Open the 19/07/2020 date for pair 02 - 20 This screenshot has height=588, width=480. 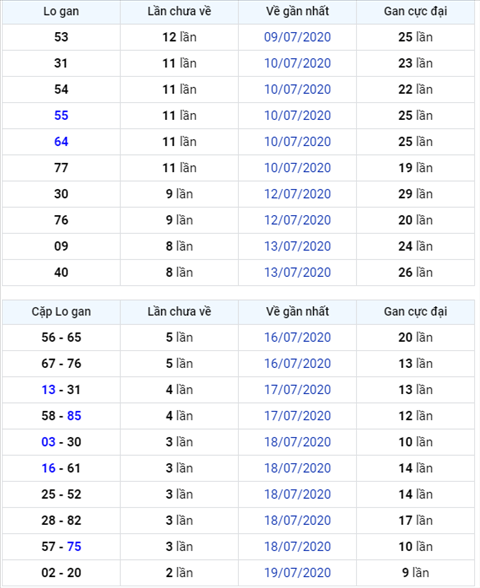297,573
